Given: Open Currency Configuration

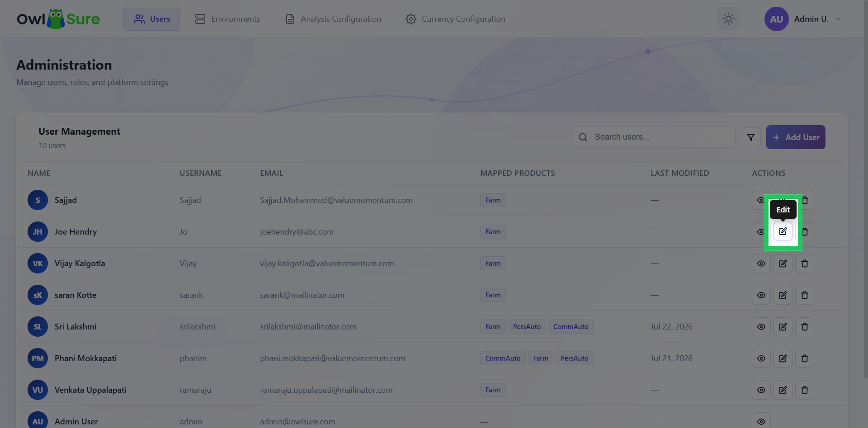Looking at the screenshot, I should coord(456,19).
